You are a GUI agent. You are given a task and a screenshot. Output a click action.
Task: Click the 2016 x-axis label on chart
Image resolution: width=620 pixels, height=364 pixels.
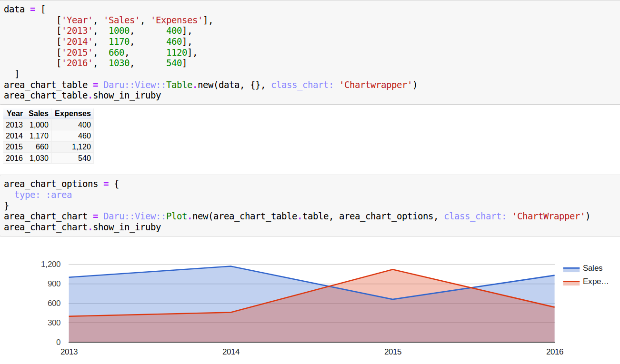point(555,352)
